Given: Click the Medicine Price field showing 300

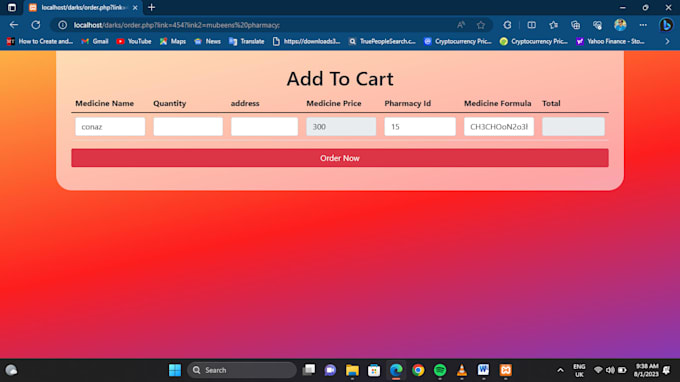Looking at the screenshot, I should (341, 127).
